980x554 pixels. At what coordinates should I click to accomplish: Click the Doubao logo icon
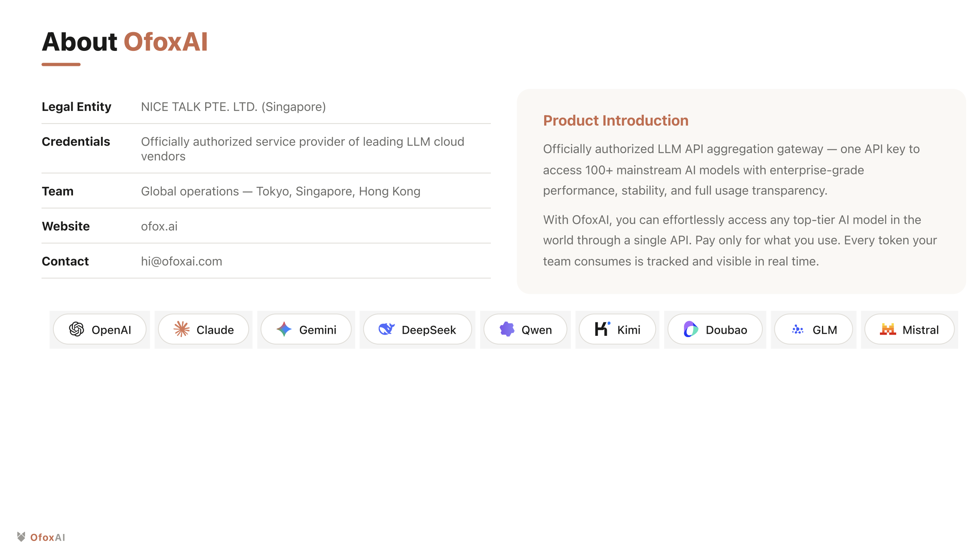coord(691,330)
